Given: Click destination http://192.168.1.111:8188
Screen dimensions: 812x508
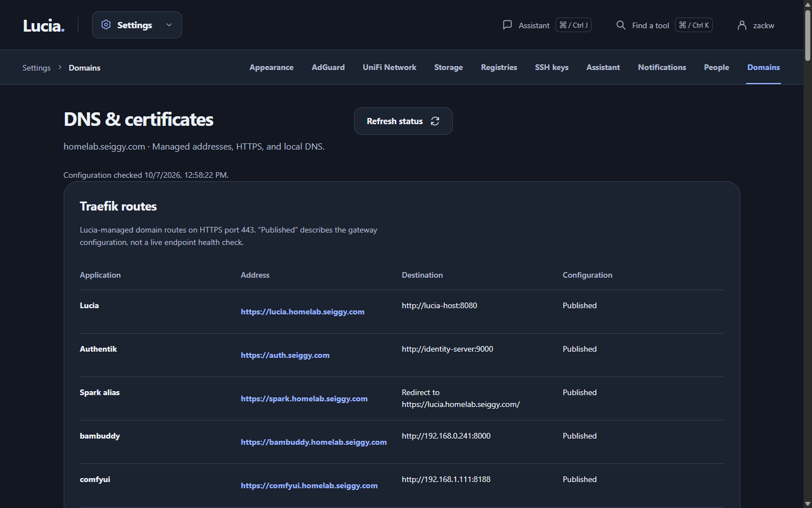Looking at the screenshot, I should 446,479.
